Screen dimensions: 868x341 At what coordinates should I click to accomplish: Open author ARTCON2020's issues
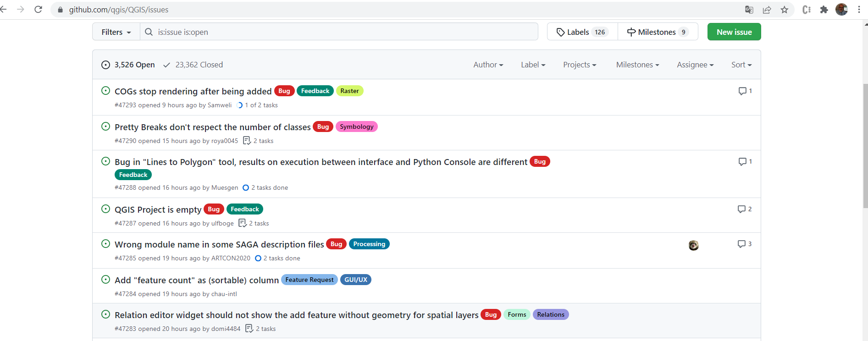231,258
